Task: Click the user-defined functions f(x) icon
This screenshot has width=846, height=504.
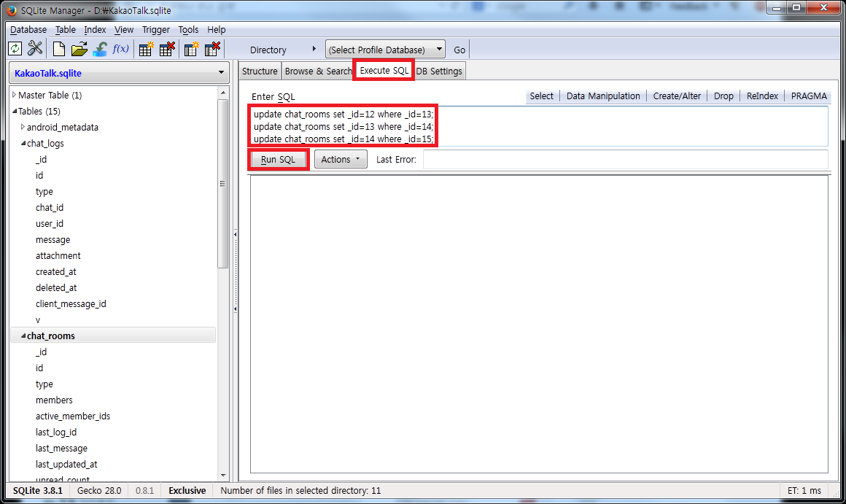Action: point(120,49)
